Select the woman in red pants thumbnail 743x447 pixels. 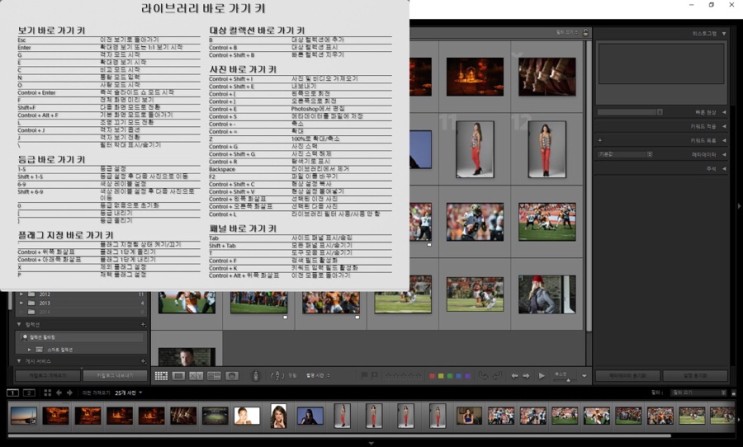pyautogui.click(x=475, y=150)
